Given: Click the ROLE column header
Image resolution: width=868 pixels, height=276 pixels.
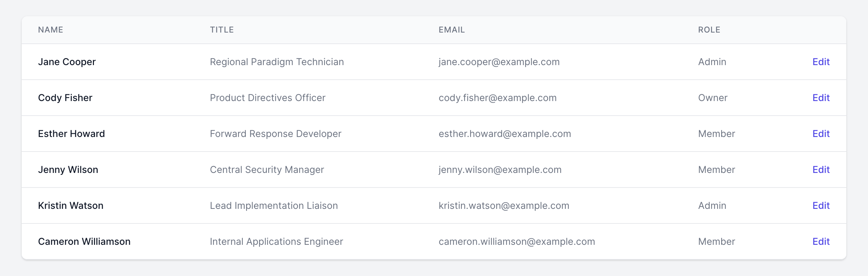Looking at the screenshot, I should 709,30.
